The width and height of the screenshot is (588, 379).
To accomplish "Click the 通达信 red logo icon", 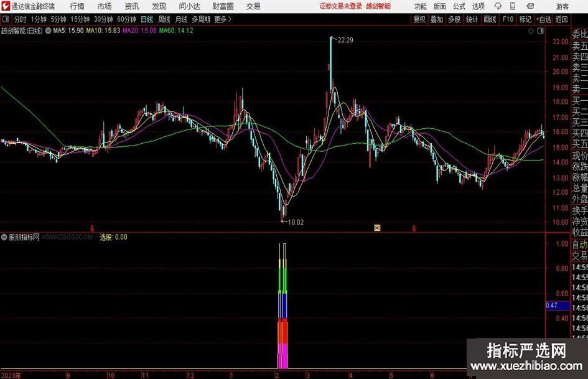I will [x=6, y=6].
